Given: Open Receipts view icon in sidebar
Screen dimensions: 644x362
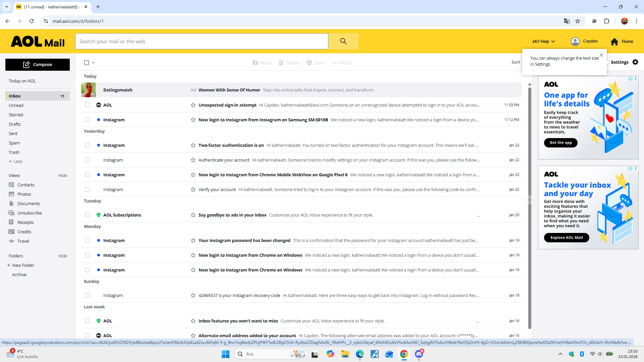Looking at the screenshot, I should point(11,223).
